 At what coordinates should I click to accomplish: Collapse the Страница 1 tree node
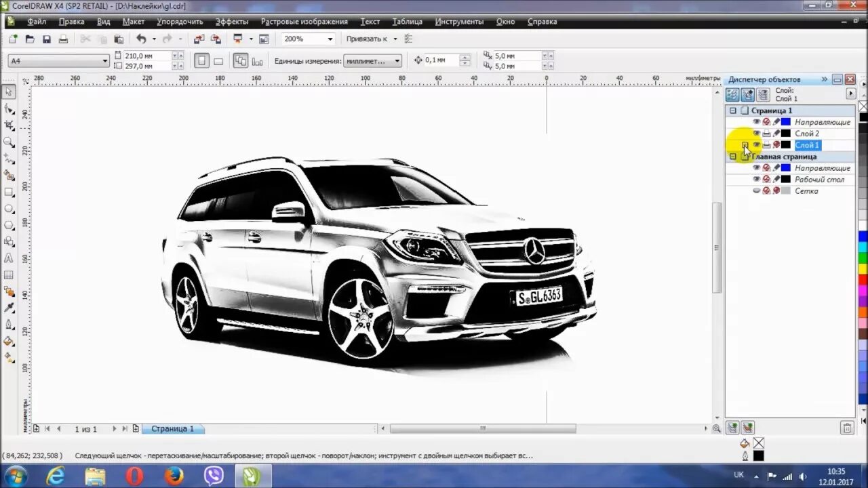coord(732,110)
